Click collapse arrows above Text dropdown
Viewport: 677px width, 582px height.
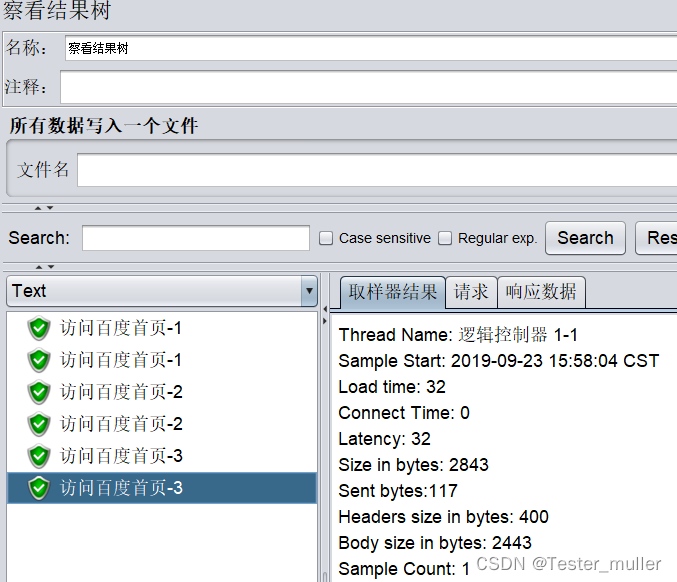click(x=45, y=267)
